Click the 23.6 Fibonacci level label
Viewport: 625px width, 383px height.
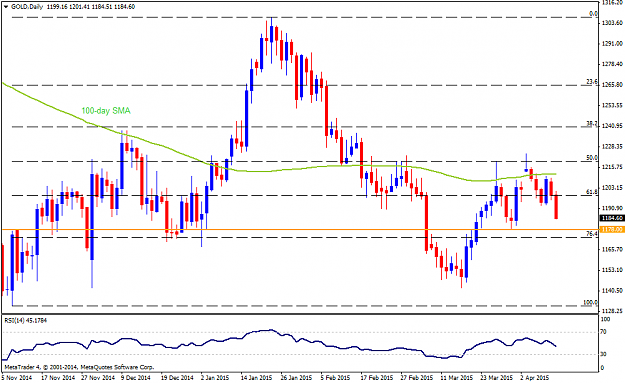[592, 82]
